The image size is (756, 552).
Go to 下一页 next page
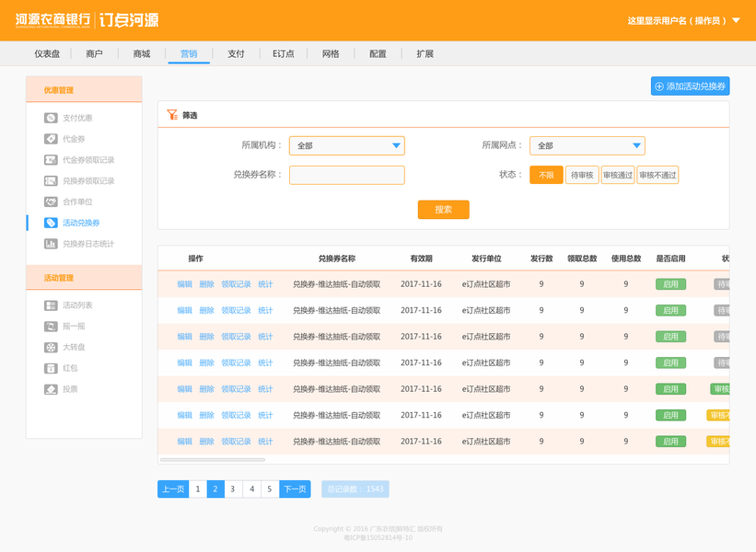coord(295,489)
